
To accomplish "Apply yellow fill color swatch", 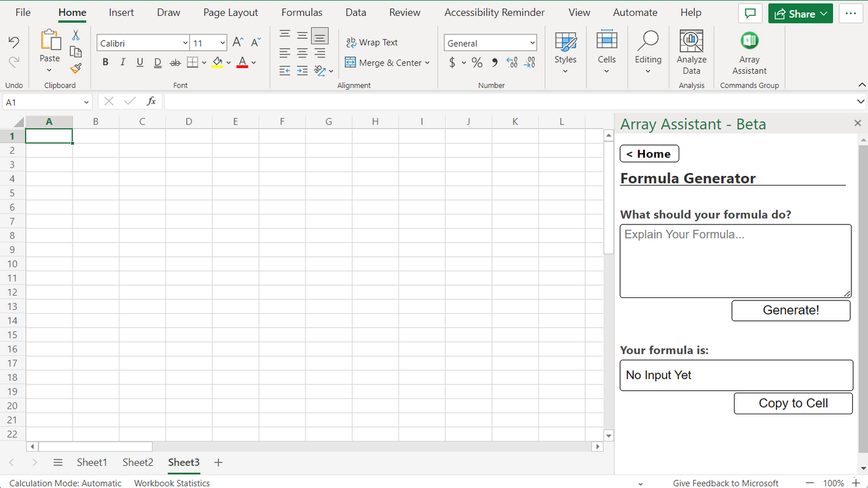I will click(x=217, y=62).
